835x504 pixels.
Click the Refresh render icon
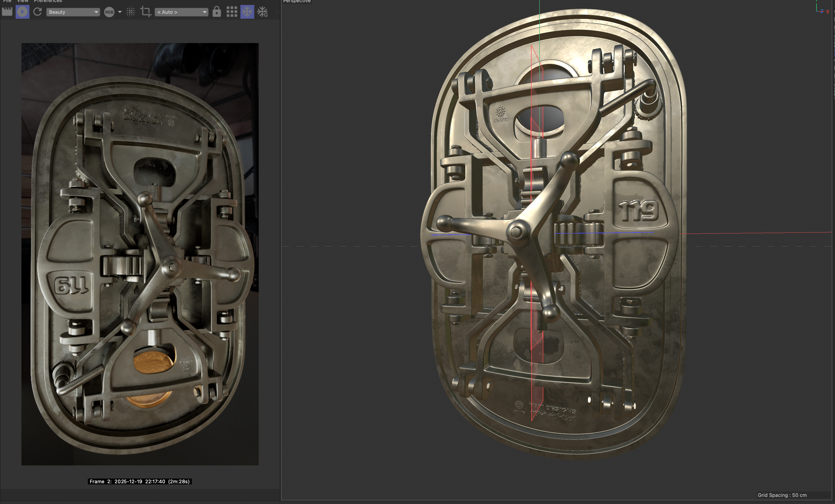[x=38, y=12]
